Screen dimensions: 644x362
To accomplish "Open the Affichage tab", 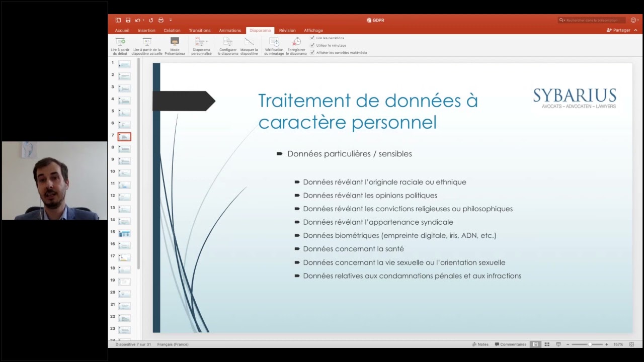I will coord(313,30).
